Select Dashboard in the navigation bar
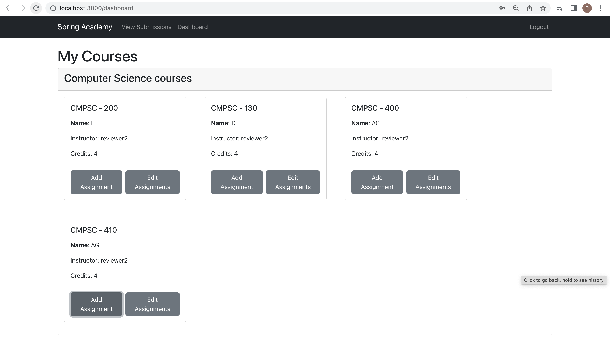610x364 pixels. (192, 27)
